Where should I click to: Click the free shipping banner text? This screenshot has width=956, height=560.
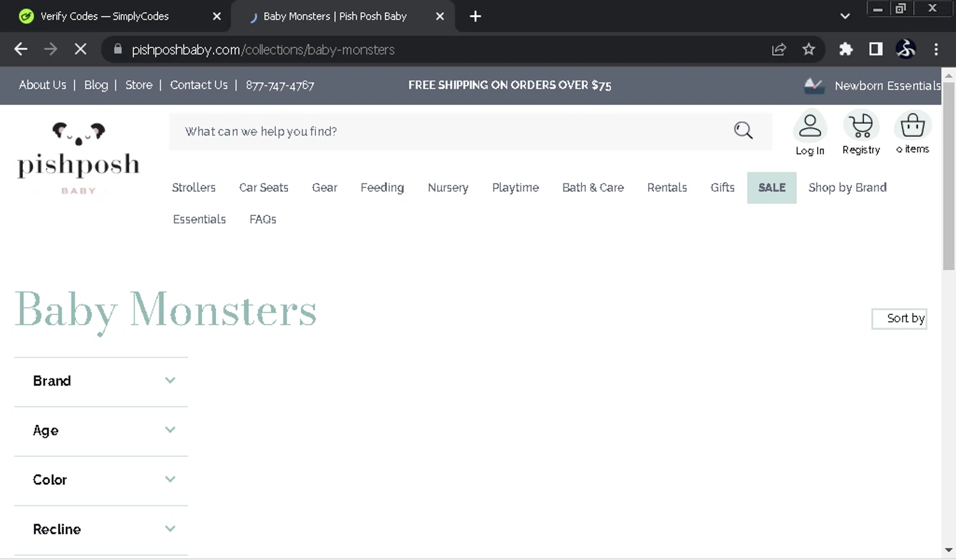pos(510,85)
